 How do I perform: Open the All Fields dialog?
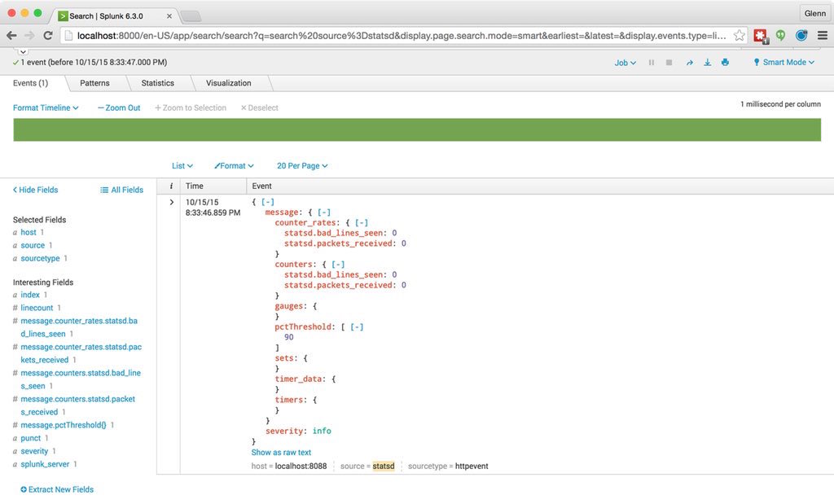121,190
